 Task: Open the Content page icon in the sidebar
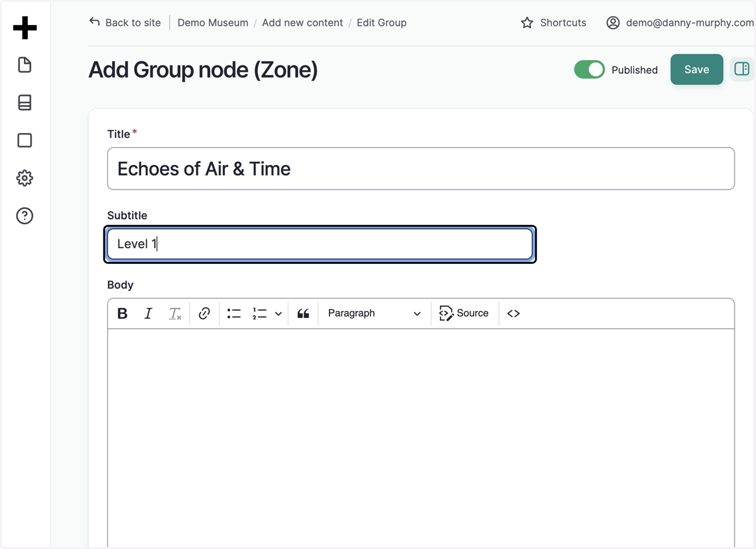(25, 65)
